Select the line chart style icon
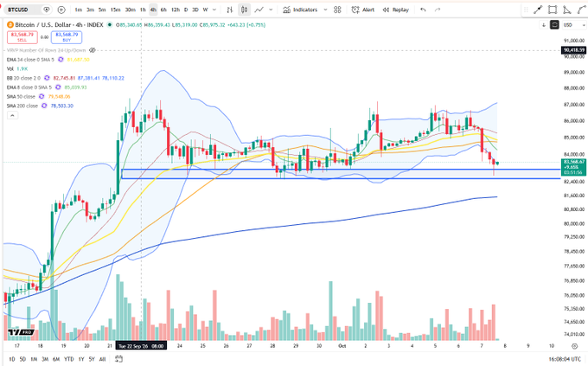This screenshot has height=366, width=588. point(259,10)
